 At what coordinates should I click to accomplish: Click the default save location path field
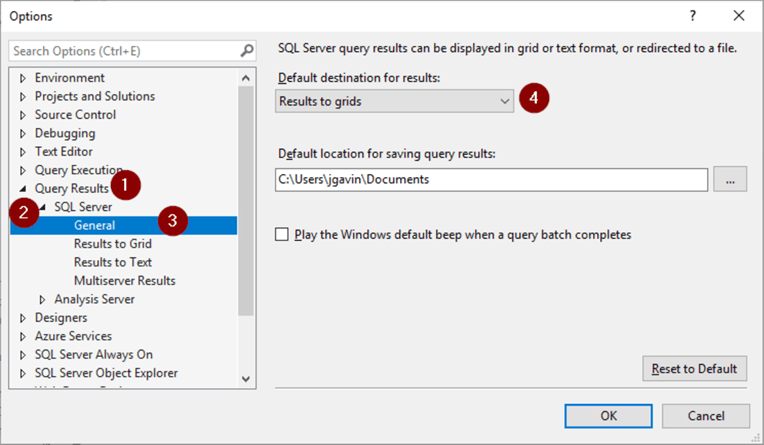tap(490, 180)
